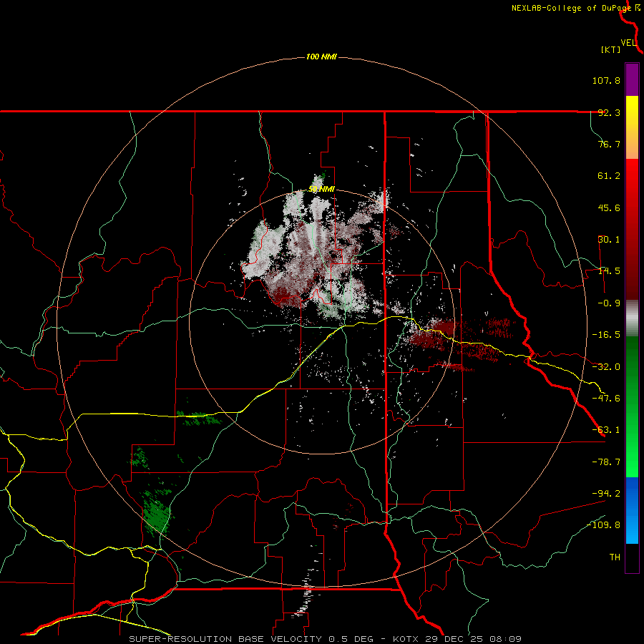This screenshot has width=644, height=644.
Task: Pick the dark TH segment at the color bar bottom
Action: coord(632,558)
